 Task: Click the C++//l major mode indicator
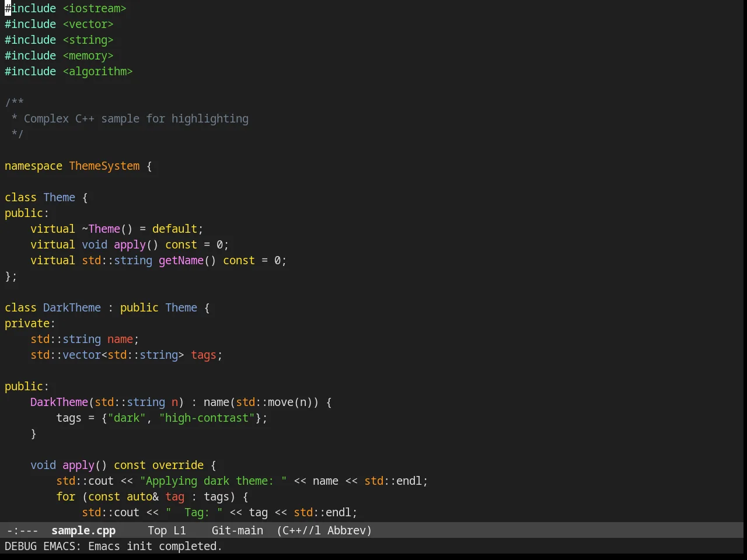click(302, 530)
